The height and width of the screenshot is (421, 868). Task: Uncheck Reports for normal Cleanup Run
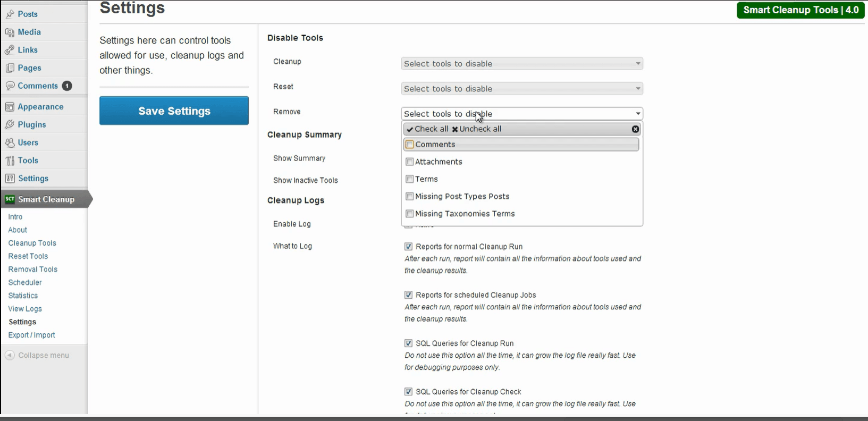408,247
